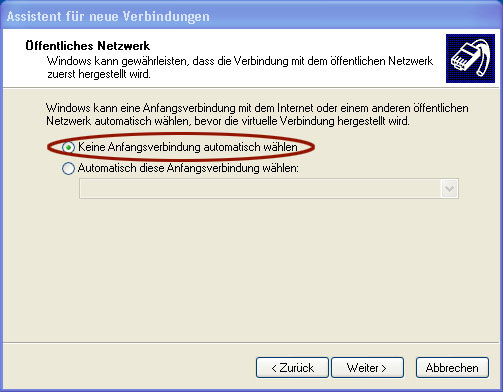Cancel the wizard via 'Abbrechen'
503x392 pixels.
tap(452, 368)
